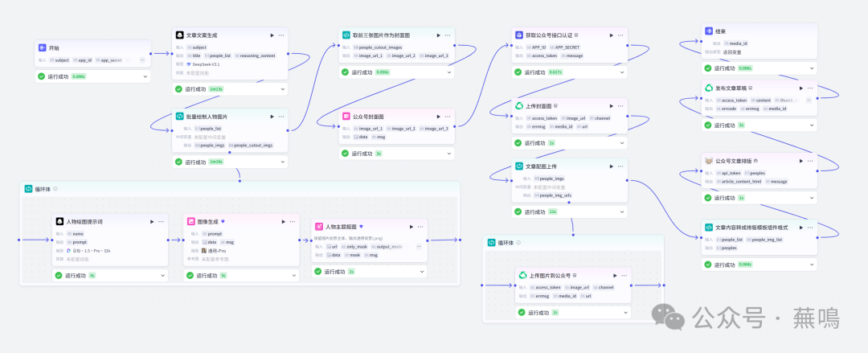The height and width of the screenshot is (353, 868).
Task: Open more options on 发布文章草稿 node
Action: click(809, 88)
